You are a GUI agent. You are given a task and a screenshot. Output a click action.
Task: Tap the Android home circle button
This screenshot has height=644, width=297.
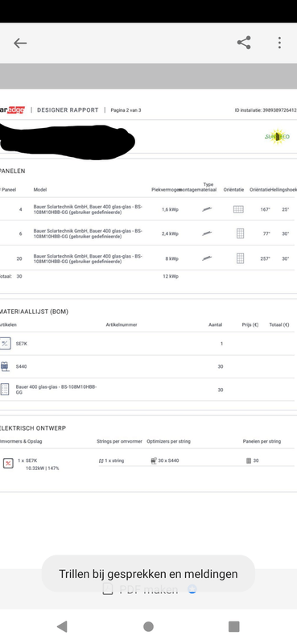148,626
